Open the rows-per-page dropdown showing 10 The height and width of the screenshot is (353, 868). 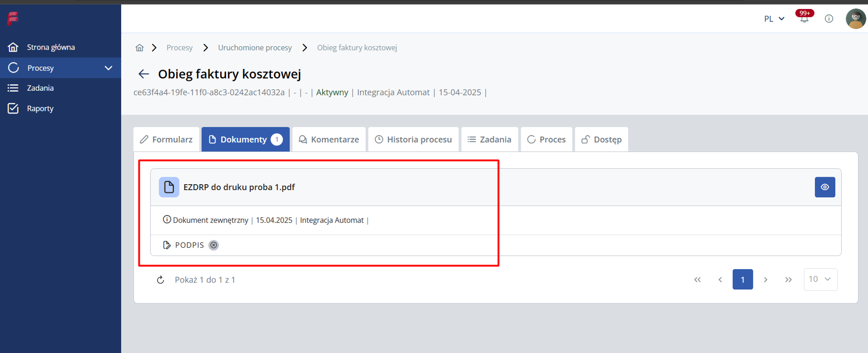click(x=820, y=280)
